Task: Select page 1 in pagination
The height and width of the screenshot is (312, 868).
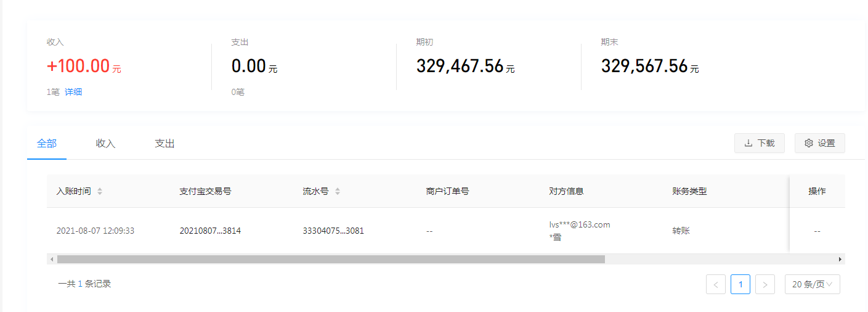Action: point(740,284)
